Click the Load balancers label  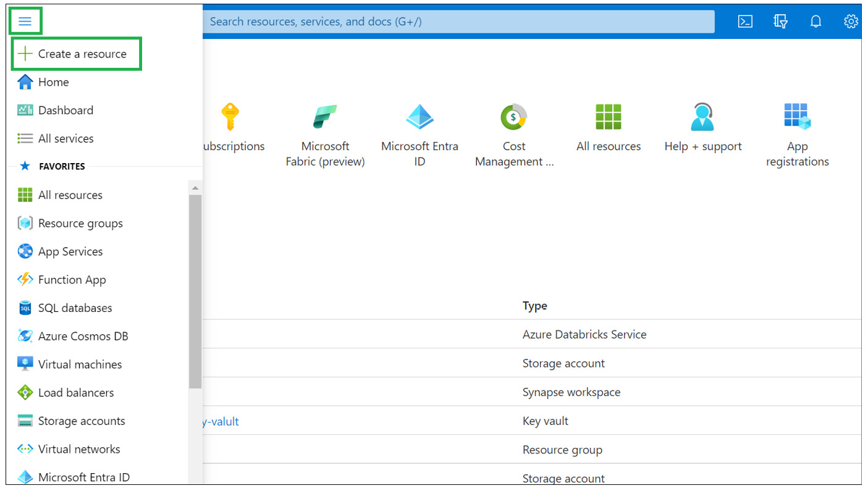click(x=76, y=393)
